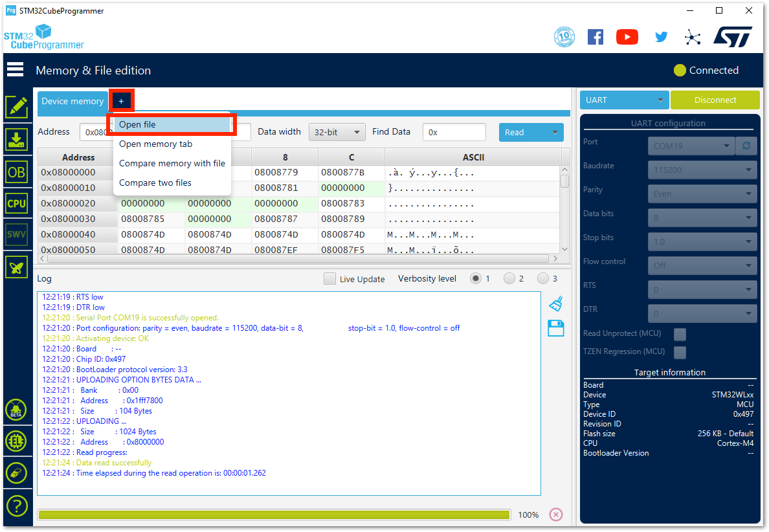The height and width of the screenshot is (532, 769).
Task: Select verbosity level 1 radio button
Action: tap(475, 278)
